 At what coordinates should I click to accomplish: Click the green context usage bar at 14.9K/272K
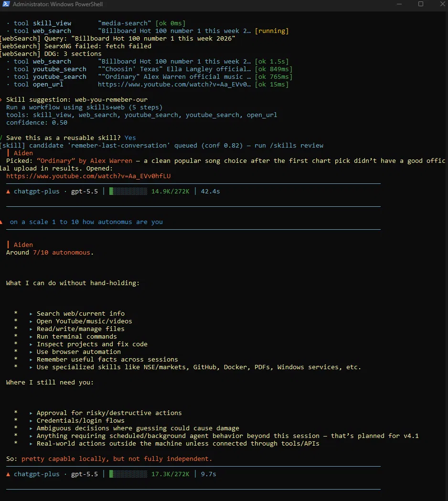tap(128, 192)
